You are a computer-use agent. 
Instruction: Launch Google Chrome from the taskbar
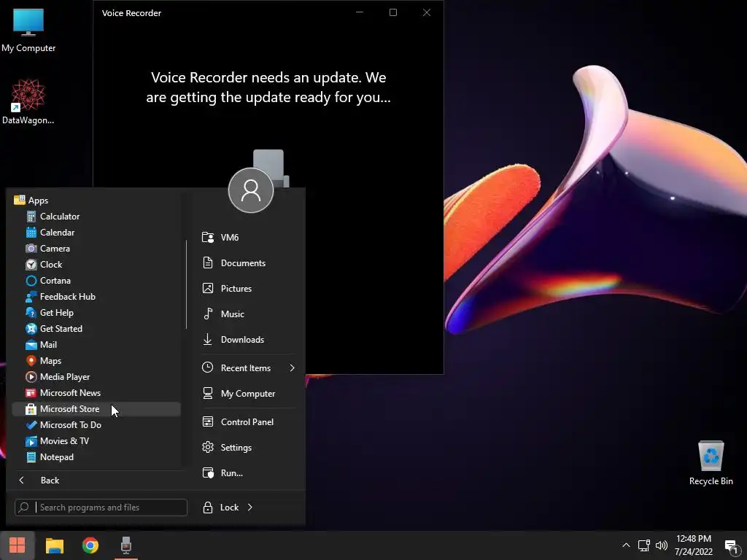pos(90,545)
